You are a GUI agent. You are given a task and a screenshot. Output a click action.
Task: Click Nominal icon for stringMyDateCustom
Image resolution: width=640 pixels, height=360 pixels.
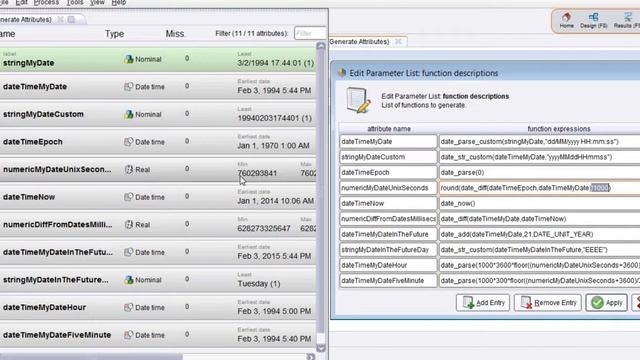[x=129, y=114]
